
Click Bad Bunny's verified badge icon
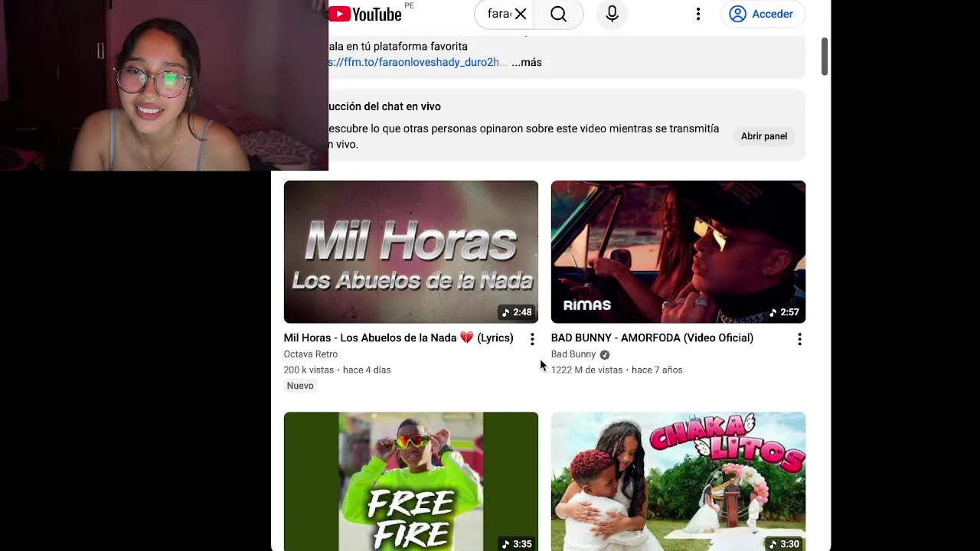coord(605,354)
